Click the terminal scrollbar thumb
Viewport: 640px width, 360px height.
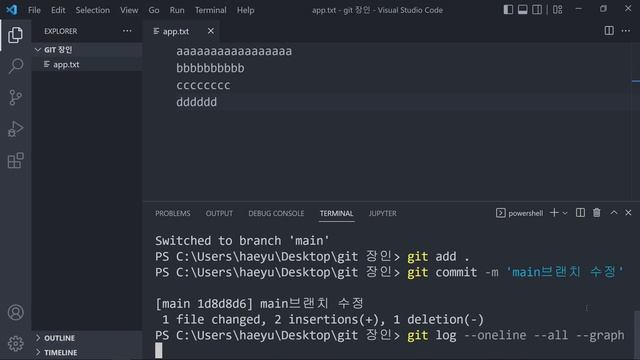pos(637,335)
